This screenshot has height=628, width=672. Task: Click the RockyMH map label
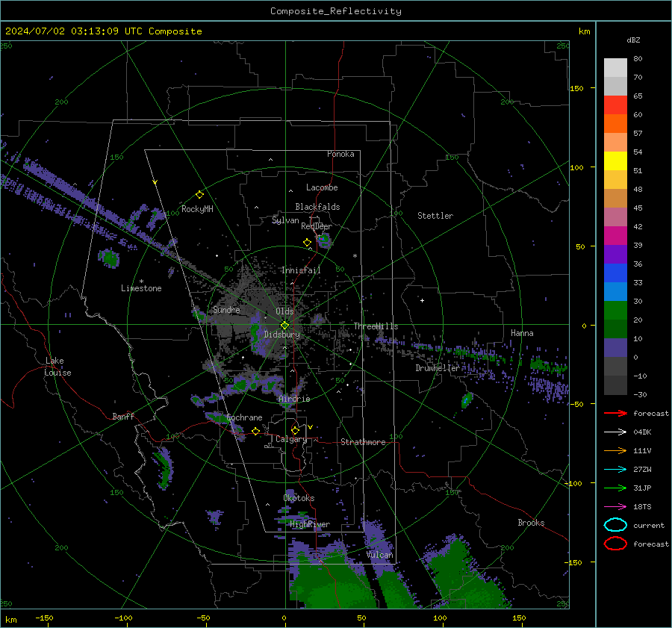(197, 209)
